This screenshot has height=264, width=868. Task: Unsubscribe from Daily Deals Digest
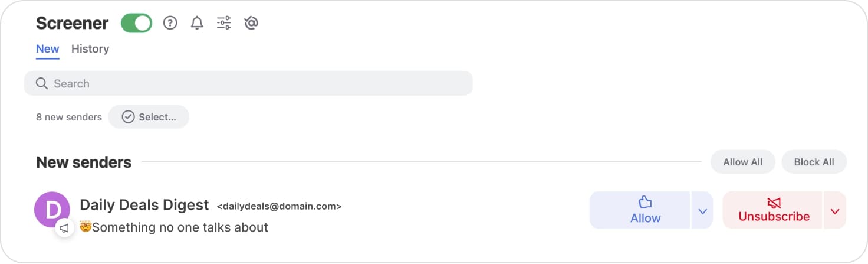pos(772,210)
